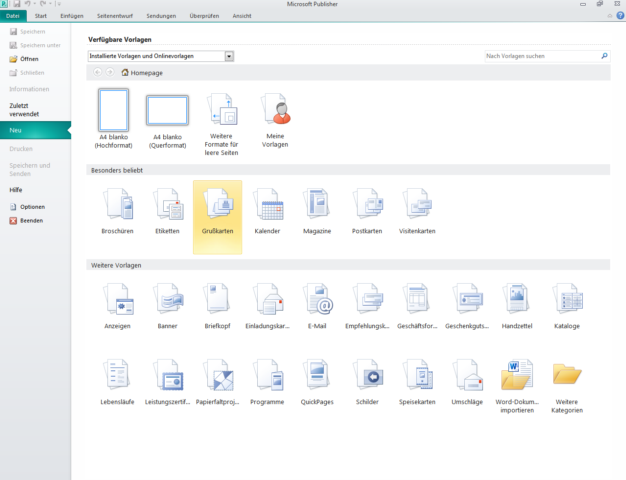
Task: Open Meine Vorlagen
Action: [275, 121]
